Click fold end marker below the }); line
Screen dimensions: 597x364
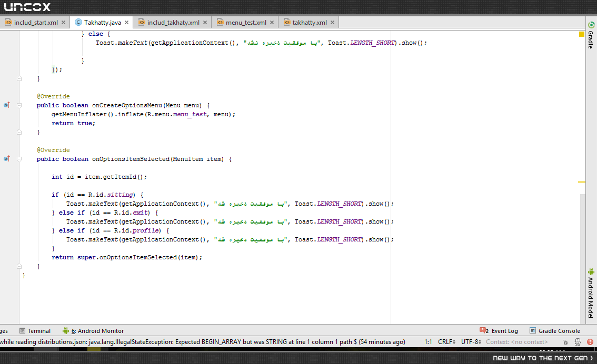tap(19, 78)
